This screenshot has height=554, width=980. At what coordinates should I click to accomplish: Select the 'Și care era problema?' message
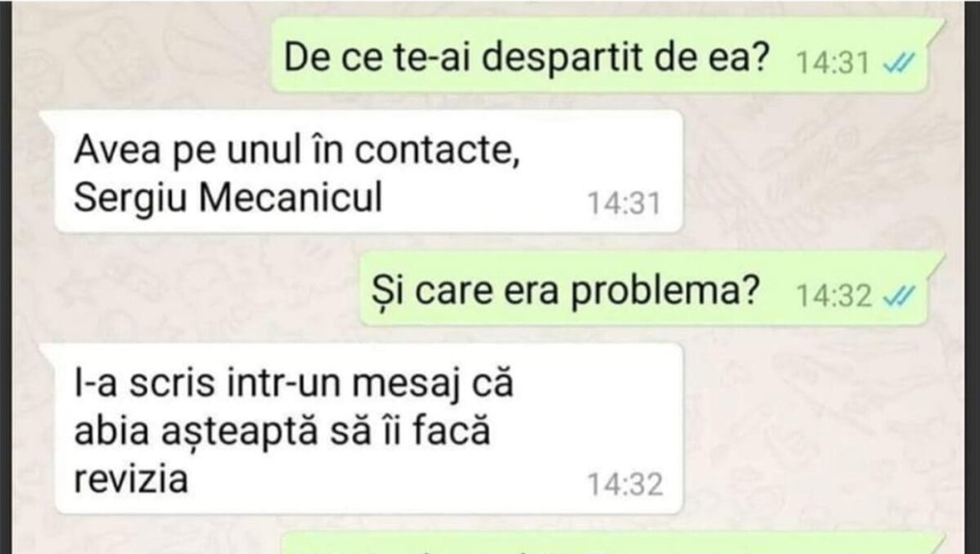coord(644,288)
